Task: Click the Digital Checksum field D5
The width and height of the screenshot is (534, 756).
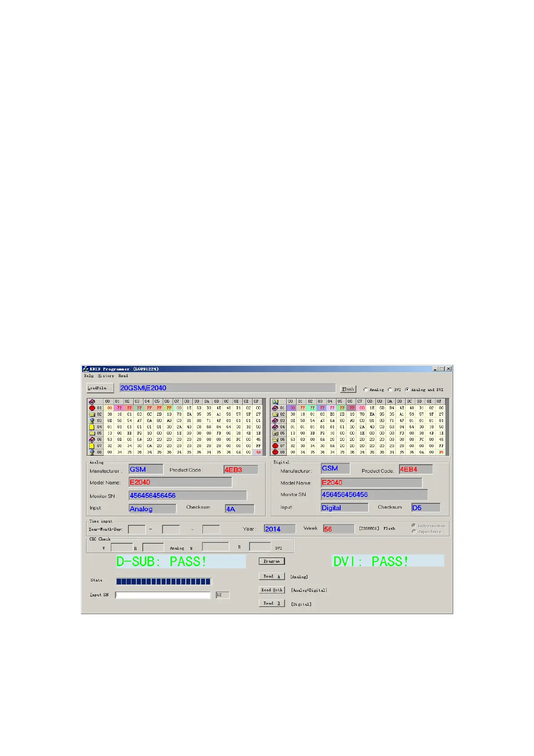Action: click(426, 507)
